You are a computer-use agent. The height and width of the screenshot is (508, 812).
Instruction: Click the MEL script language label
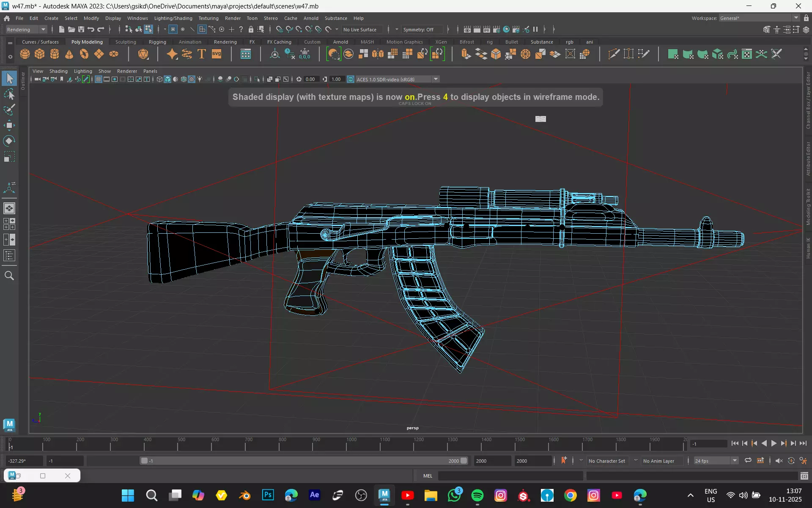[428, 476]
